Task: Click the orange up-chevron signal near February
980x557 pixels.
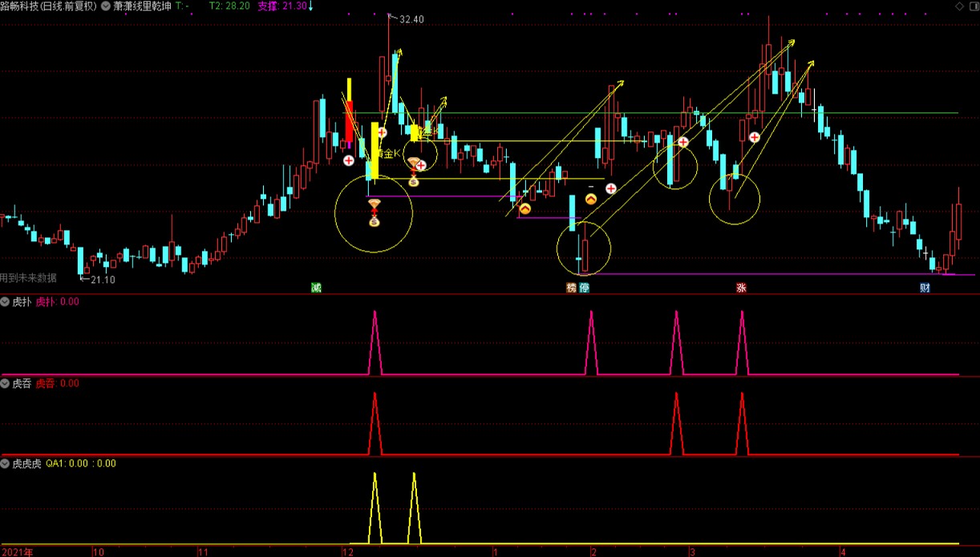Action: point(591,199)
